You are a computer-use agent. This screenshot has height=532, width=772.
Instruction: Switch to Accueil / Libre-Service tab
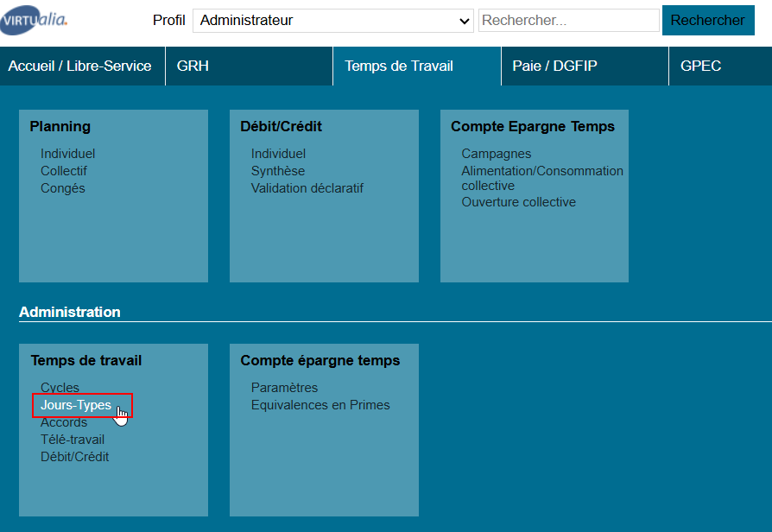[80, 66]
